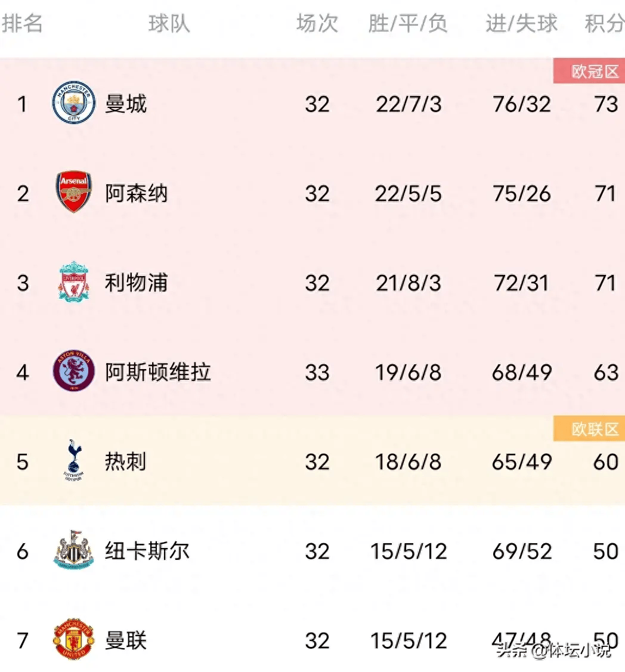
Task: Open the 纽卡斯尔 team name
Action: point(147,551)
